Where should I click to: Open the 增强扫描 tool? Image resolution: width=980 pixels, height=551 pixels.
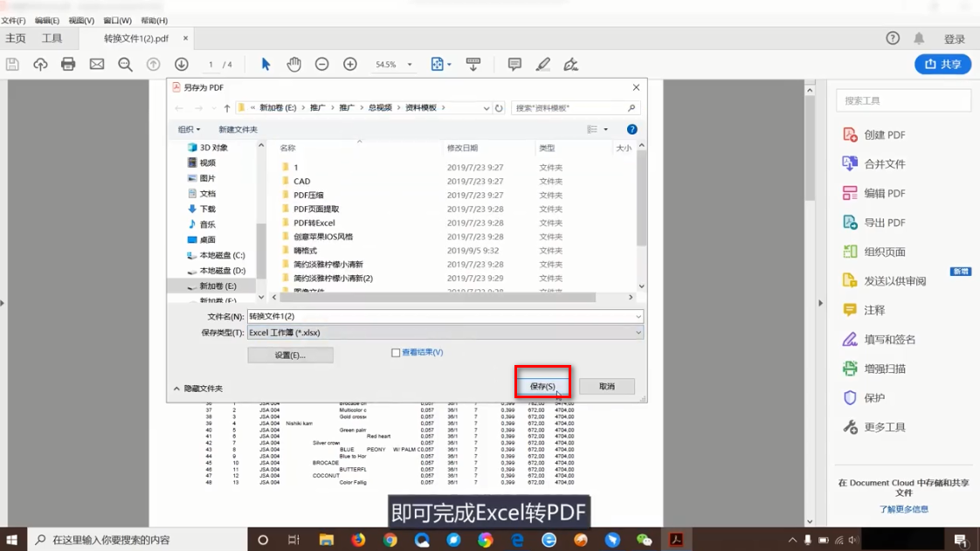(873, 368)
